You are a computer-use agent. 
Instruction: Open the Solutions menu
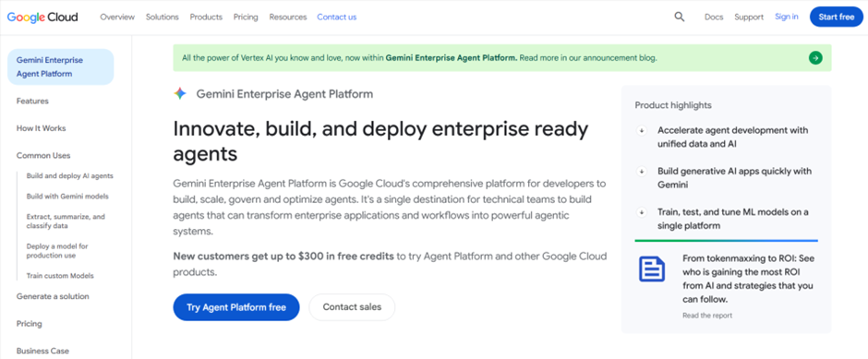[163, 18]
